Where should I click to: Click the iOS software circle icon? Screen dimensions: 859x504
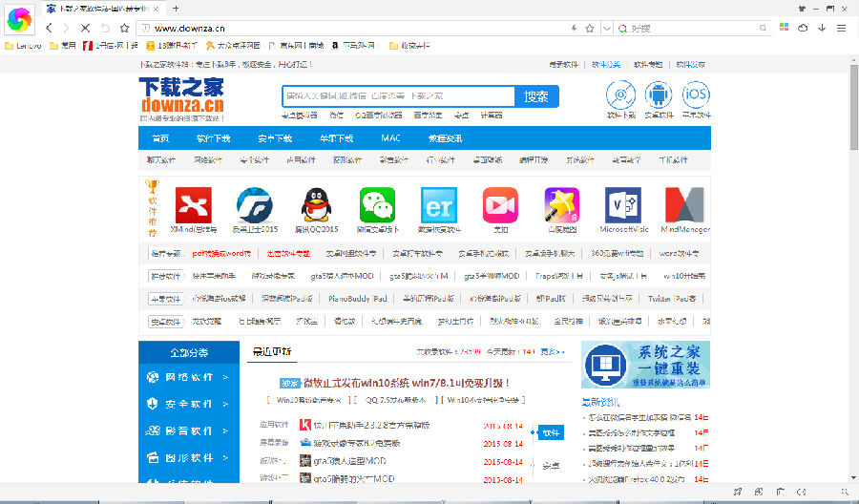[x=696, y=94]
